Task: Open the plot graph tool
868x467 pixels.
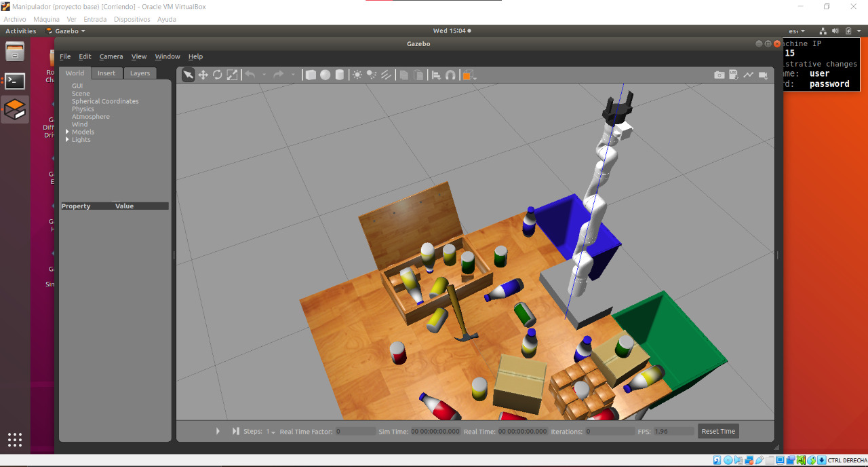Action: pos(749,75)
